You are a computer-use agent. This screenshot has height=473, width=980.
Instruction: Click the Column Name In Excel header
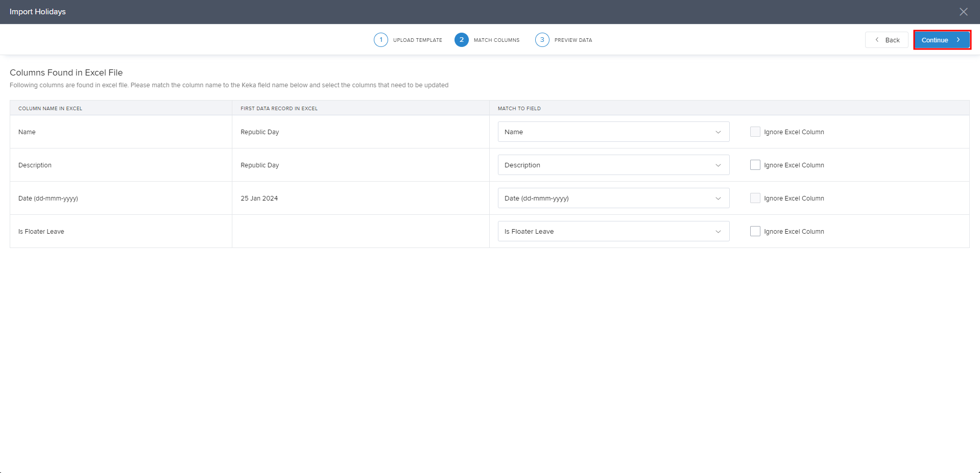(x=50, y=108)
